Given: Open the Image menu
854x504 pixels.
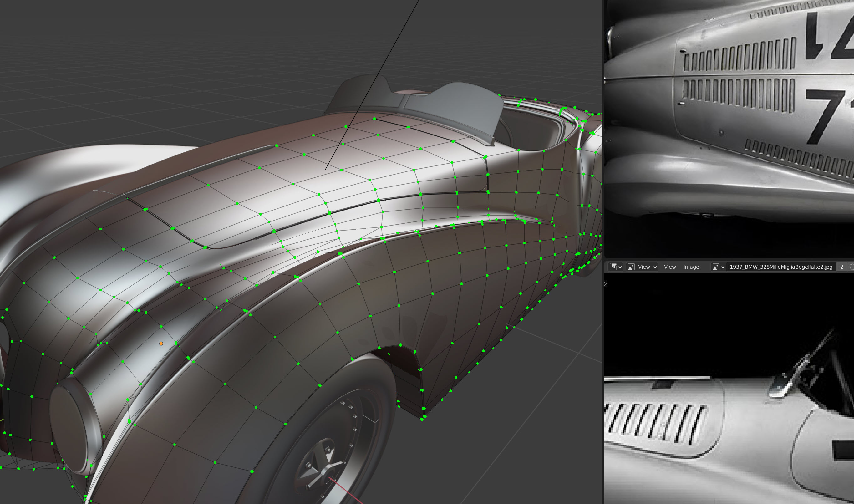Looking at the screenshot, I should (x=691, y=267).
